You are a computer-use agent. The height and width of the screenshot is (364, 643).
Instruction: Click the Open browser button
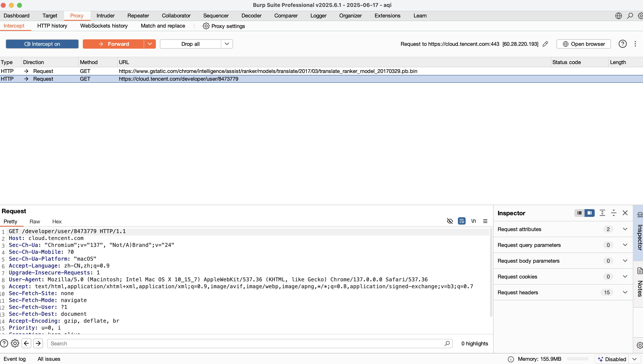(584, 44)
